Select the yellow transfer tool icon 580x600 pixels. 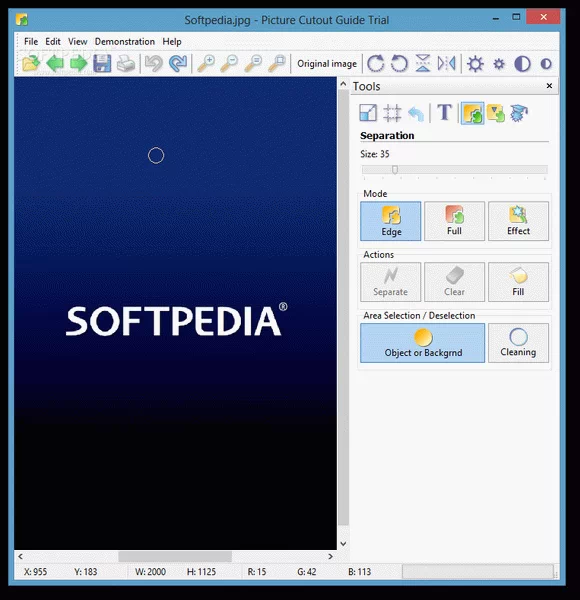(x=496, y=113)
